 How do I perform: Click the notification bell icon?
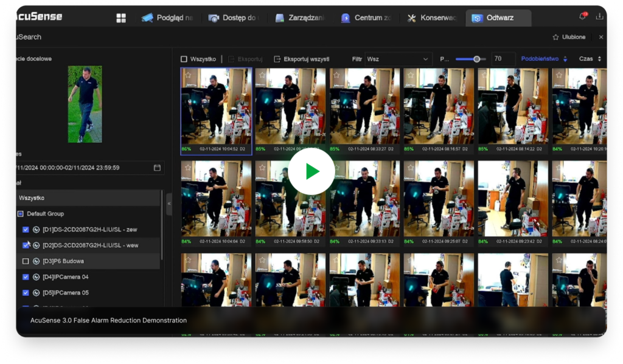point(582,17)
